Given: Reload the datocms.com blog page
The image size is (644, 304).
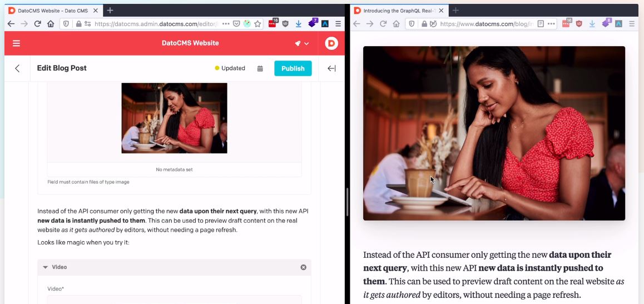Looking at the screenshot, I should (383, 24).
